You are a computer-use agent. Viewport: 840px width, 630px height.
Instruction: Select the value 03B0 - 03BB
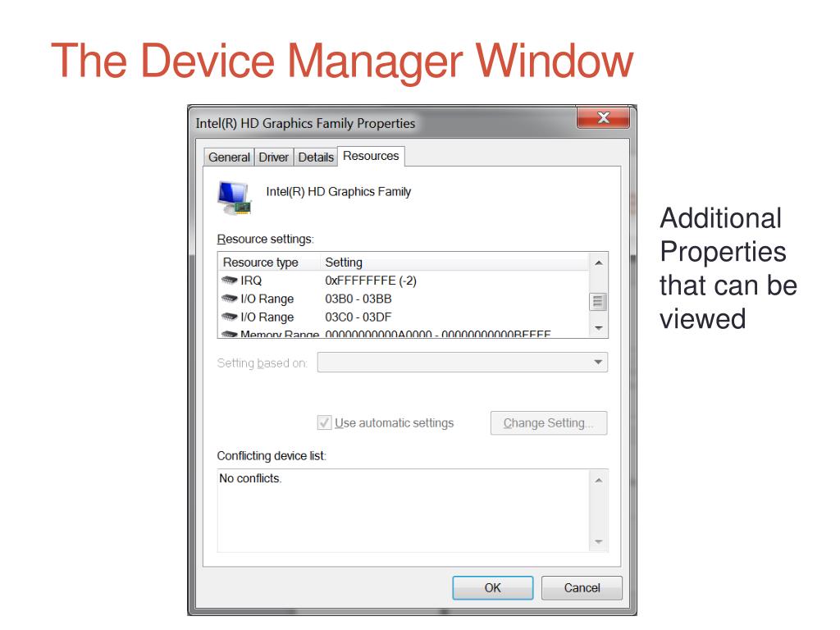click(x=358, y=299)
